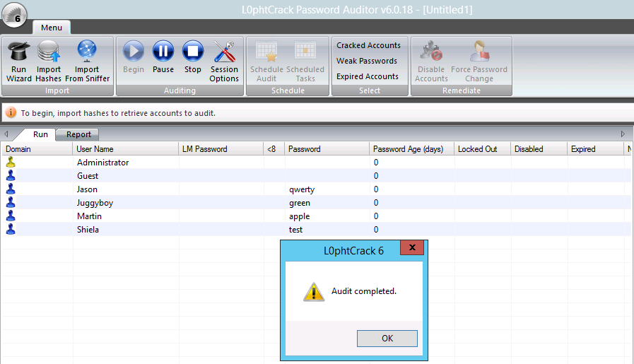Click Shiela's blue user icon
This screenshot has width=634, height=364.
point(11,229)
